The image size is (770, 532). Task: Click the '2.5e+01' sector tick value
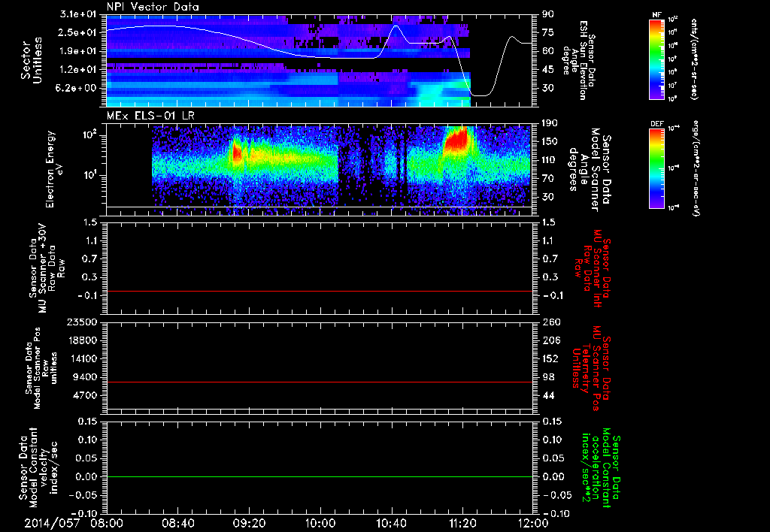(77, 32)
